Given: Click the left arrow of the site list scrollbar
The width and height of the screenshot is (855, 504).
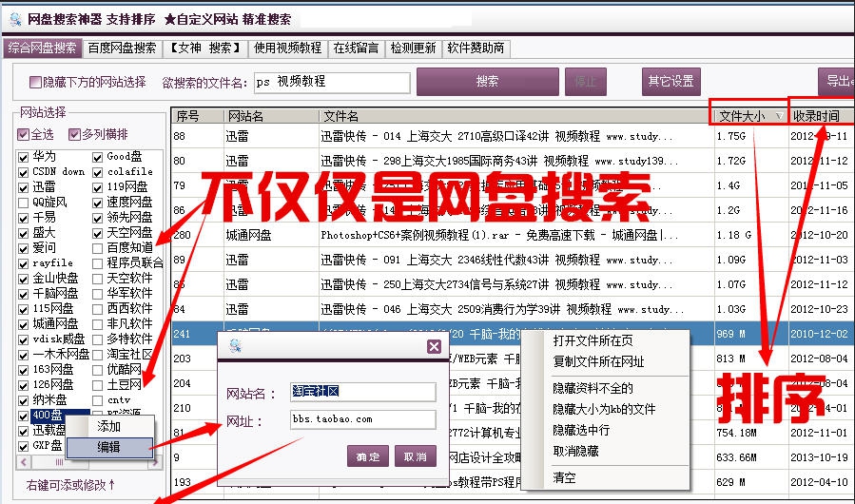Looking at the screenshot, I should [x=23, y=462].
